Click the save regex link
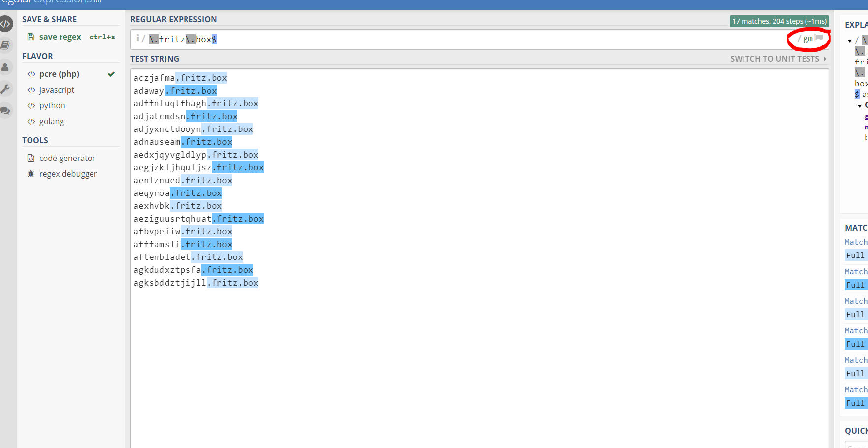The height and width of the screenshot is (448, 868). 60,37
